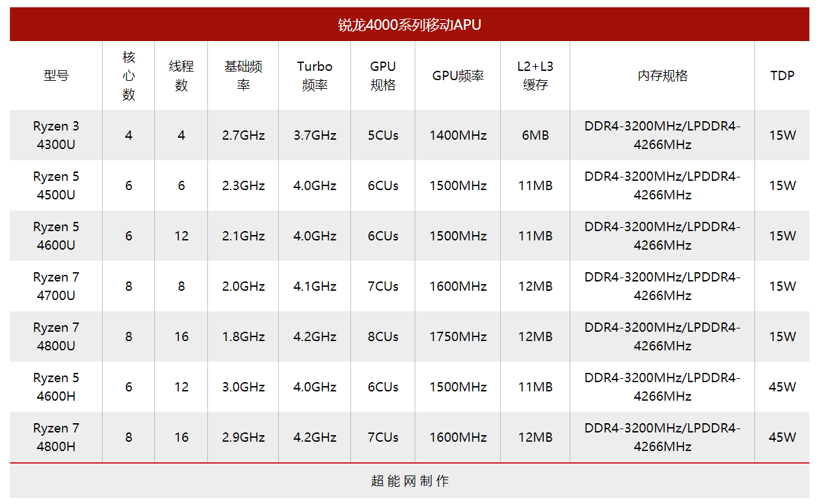Select the Ryzen 5 4600H model cell
The width and height of the screenshot is (820, 504).
(x=56, y=387)
